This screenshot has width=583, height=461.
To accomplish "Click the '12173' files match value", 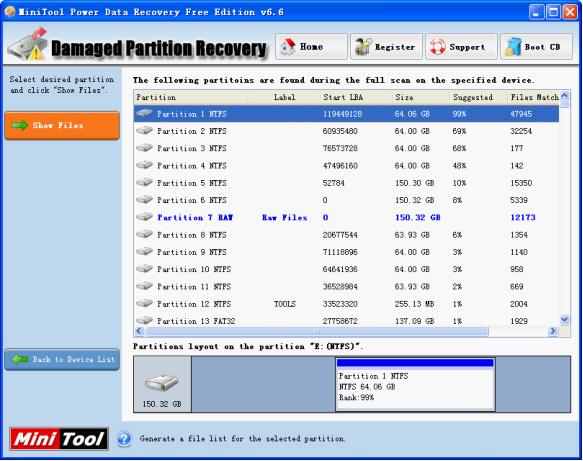I will pos(523,217).
